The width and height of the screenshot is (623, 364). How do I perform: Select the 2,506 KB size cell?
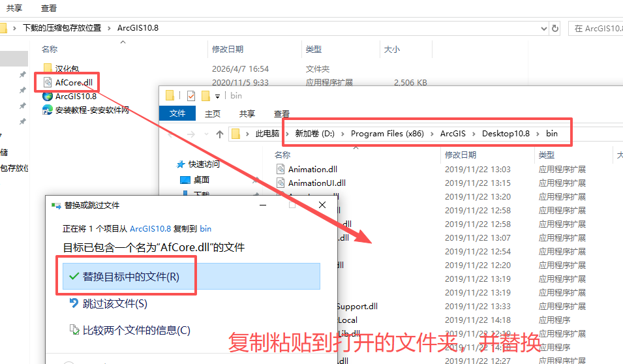click(x=410, y=83)
